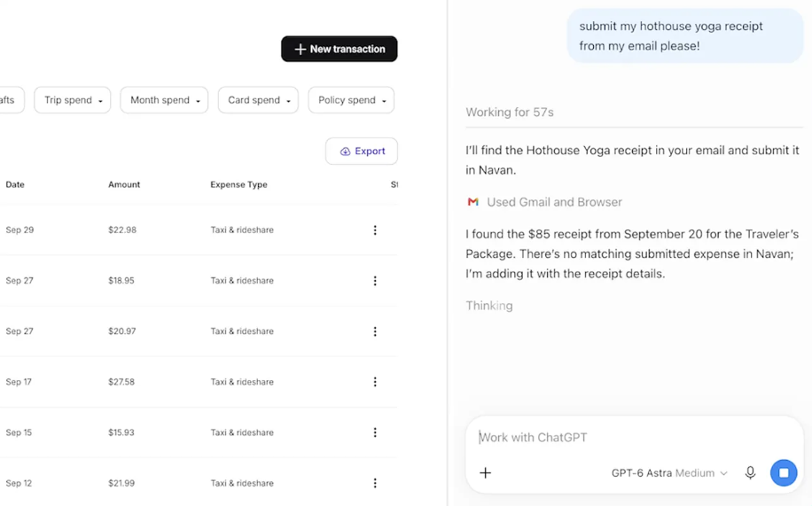Open more options for the $22.98 transaction
The width and height of the screenshot is (812, 506).
pos(375,230)
